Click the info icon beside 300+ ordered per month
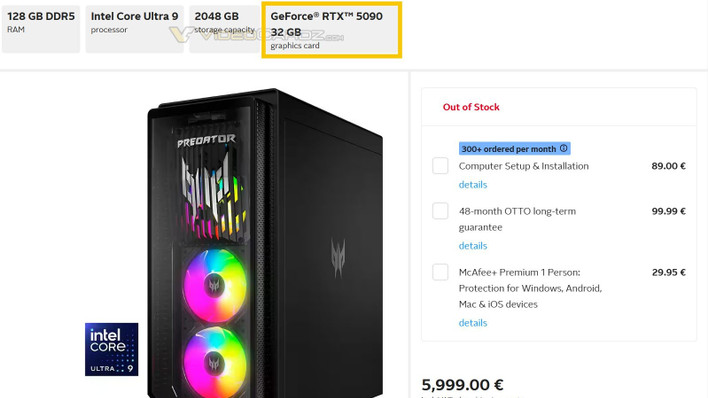This screenshot has width=708, height=398. click(x=564, y=148)
